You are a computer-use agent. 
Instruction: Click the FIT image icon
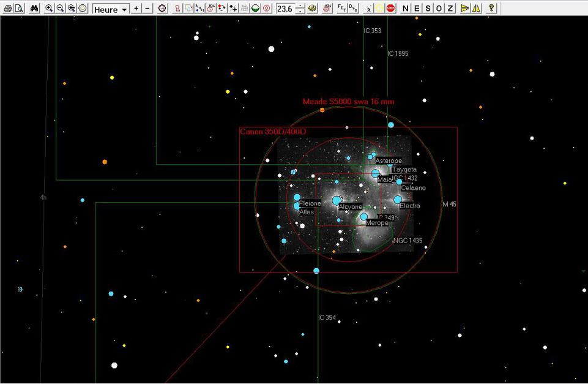coord(341,8)
